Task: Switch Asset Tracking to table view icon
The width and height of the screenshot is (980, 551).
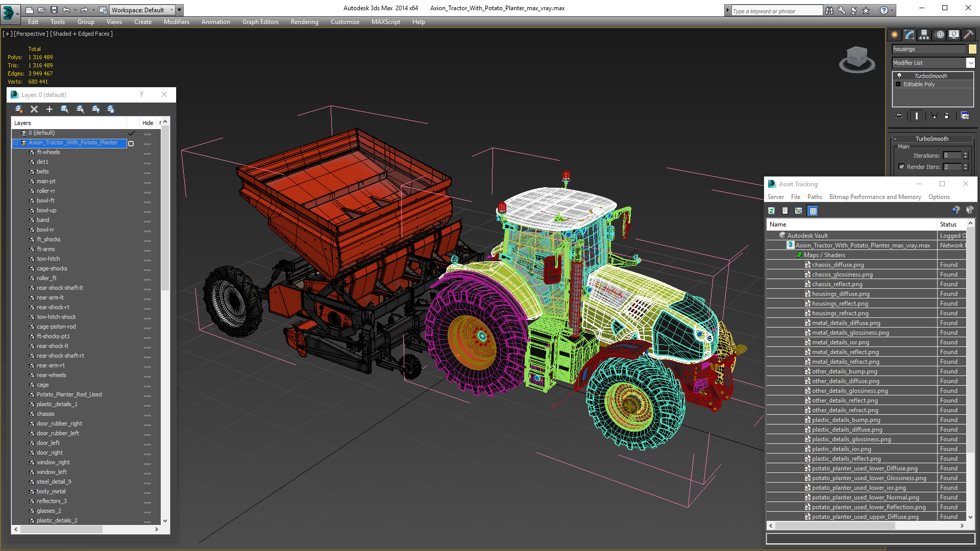Action: click(x=813, y=211)
